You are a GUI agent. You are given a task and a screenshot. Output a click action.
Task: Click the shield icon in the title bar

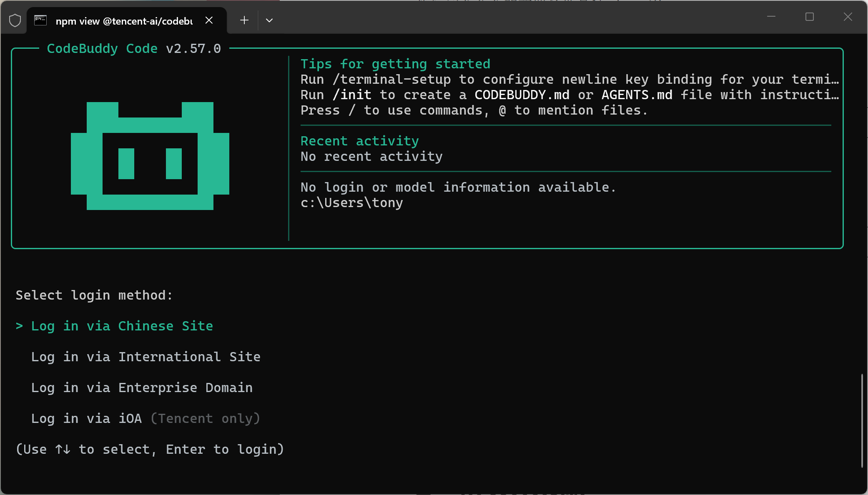(x=15, y=20)
